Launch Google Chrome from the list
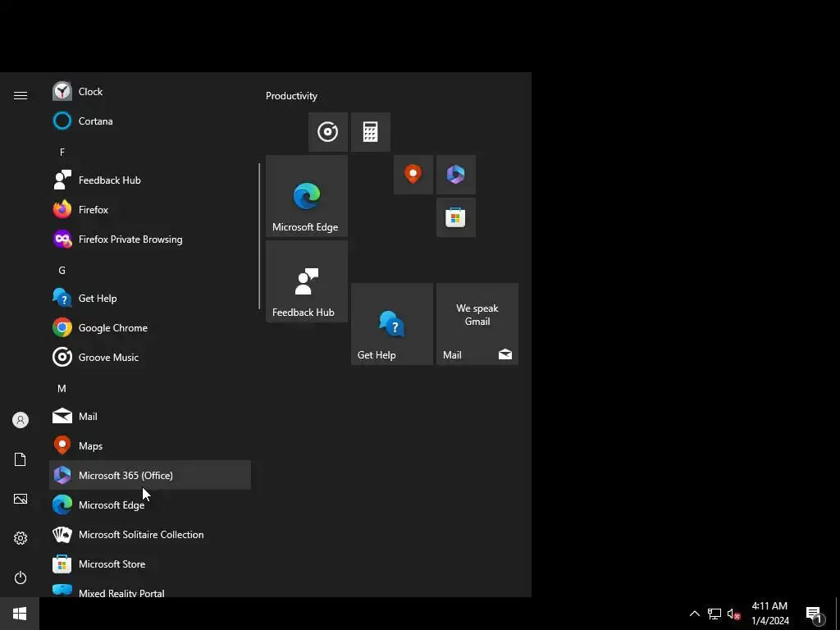 [150, 327]
